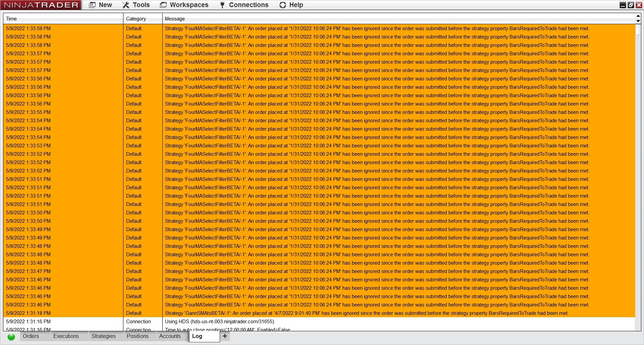644x345 pixels.
Task: Click Default category in 1:31:18 PM row
Action: tap(134, 313)
